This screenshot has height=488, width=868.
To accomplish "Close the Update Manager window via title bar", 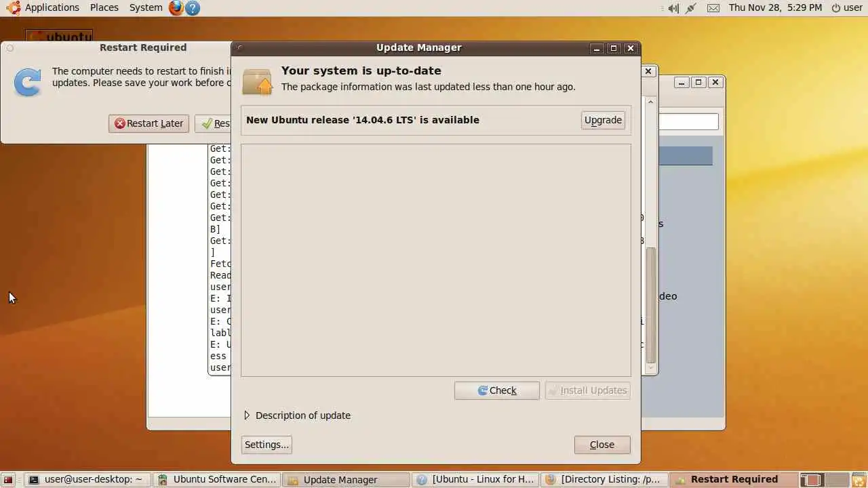I will point(631,48).
